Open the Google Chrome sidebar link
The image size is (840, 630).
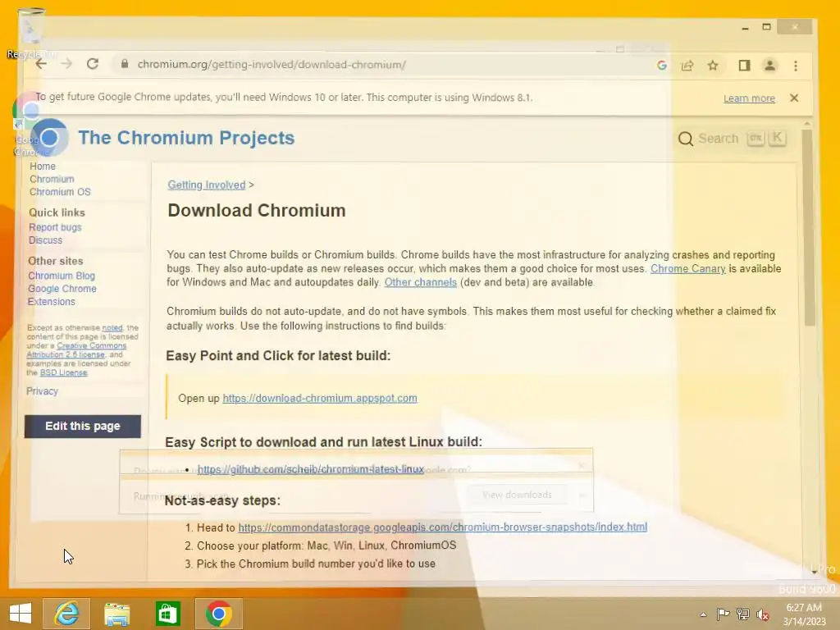pyautogui.click(x=62, y=288)
